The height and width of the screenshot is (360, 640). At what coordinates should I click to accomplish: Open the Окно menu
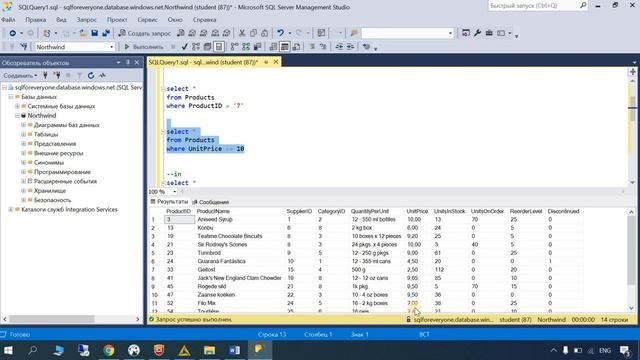175,20
